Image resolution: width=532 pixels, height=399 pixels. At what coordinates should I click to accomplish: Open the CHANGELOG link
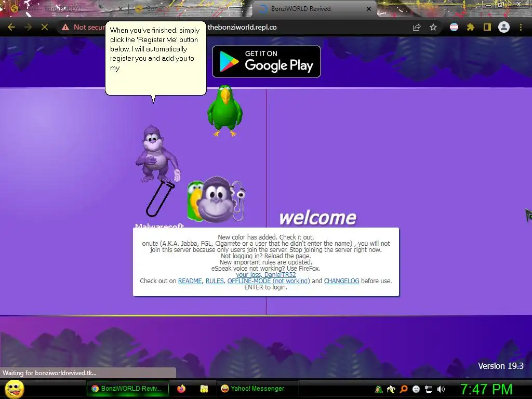coord(341,281)
